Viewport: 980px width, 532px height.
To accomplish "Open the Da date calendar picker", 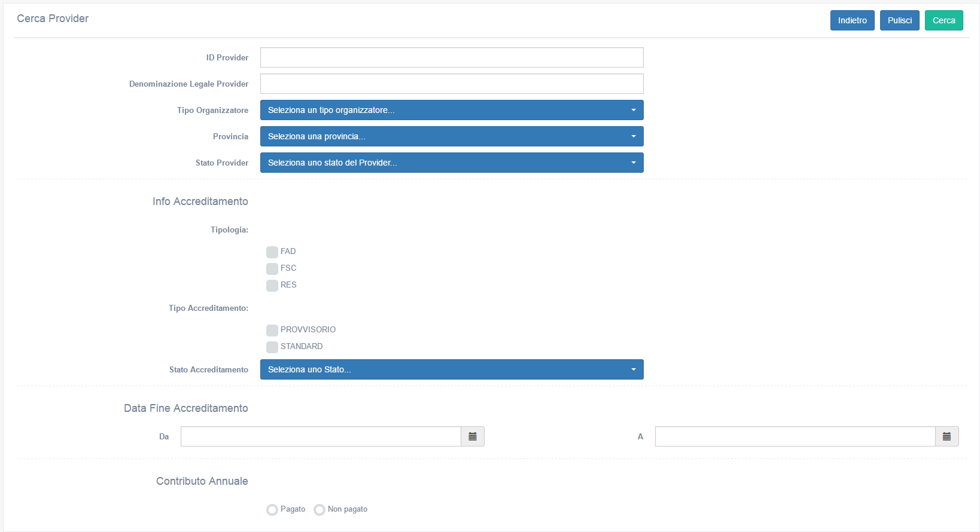I will [473, 436].
